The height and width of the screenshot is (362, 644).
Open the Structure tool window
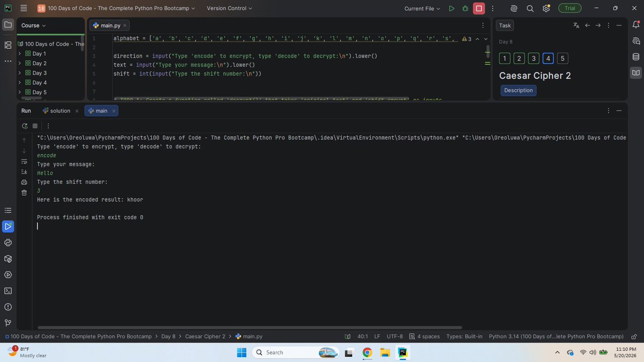click(x=8, y=45)
